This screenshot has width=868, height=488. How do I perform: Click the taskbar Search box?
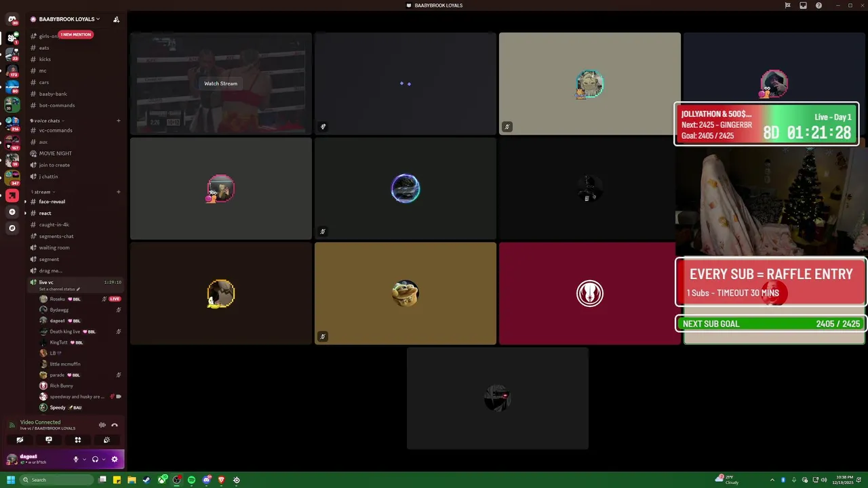56,480
